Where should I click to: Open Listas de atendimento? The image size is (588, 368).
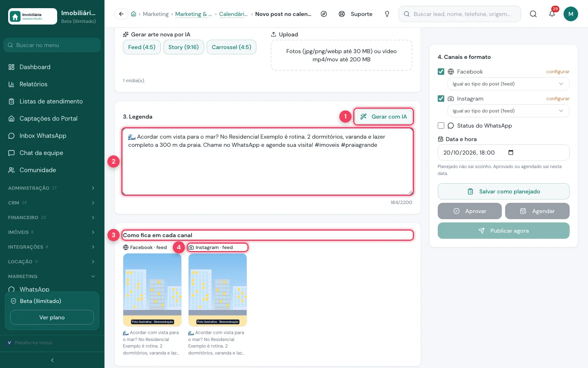52,101
